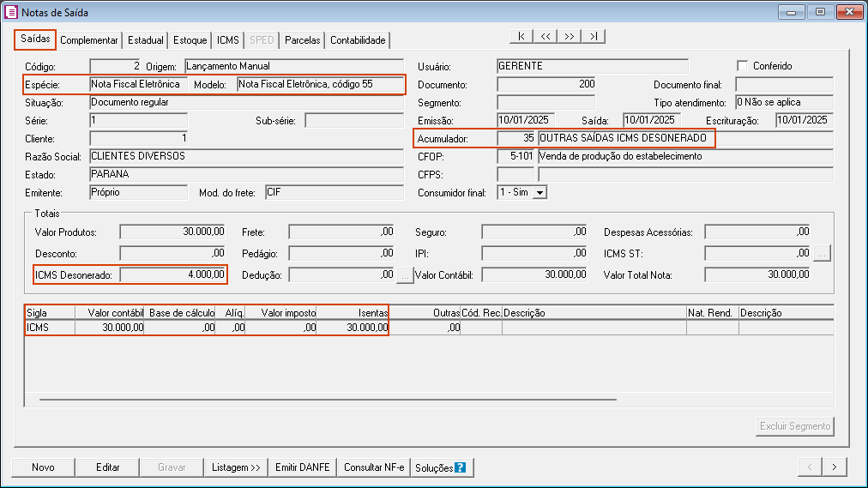Jump forward with the double-right arrow button
Screen dimensions: 868x488
click(570, 36)
